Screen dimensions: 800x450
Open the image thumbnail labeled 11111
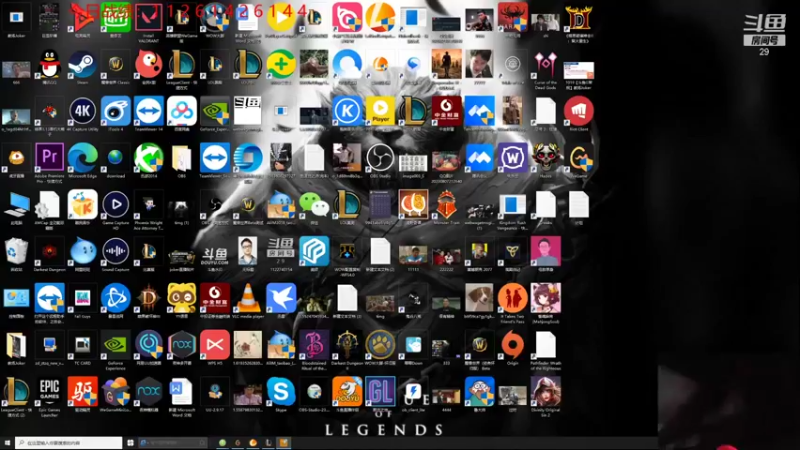click(413, 254)
